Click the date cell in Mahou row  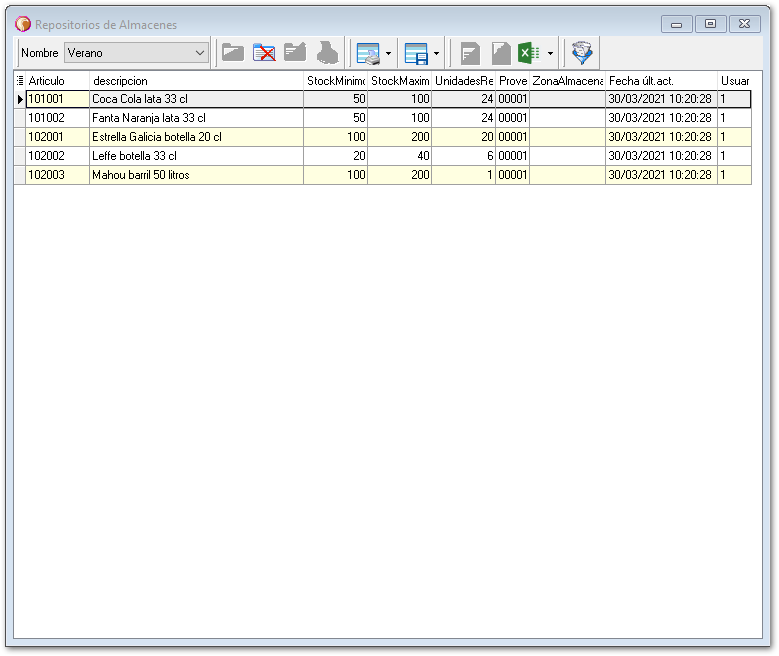tap(661, 174)
